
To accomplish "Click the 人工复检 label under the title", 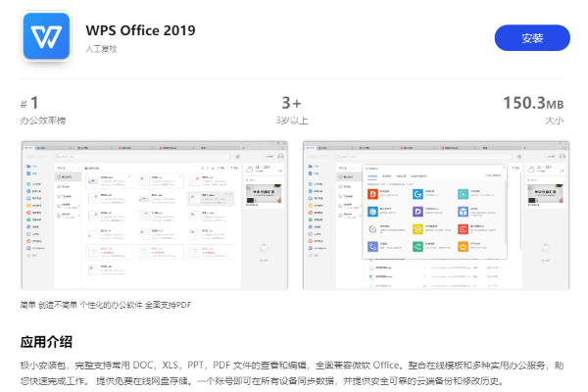I will [101, 49].
